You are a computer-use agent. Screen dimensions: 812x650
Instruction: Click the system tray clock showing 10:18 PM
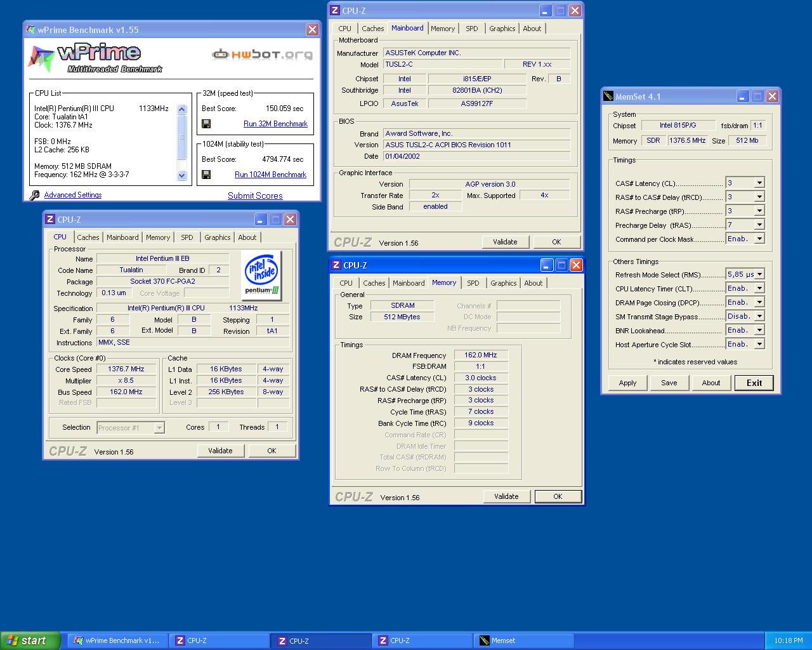tap(789, 640)
